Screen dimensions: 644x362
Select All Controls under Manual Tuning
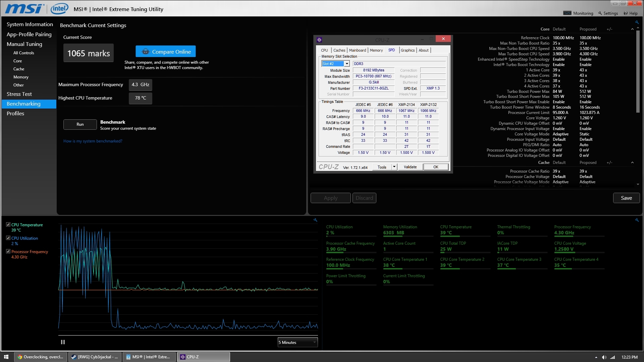tap(23, 53)
